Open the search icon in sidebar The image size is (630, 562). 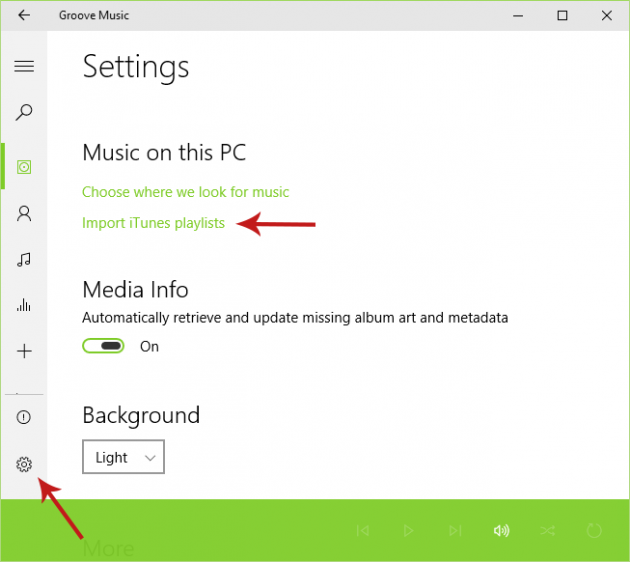(x=24, y=113)
